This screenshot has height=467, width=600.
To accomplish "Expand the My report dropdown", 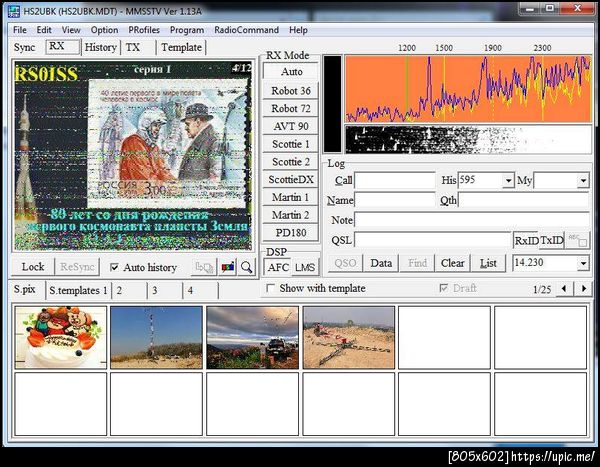I will pyautogui.click(x=583, y=180).
